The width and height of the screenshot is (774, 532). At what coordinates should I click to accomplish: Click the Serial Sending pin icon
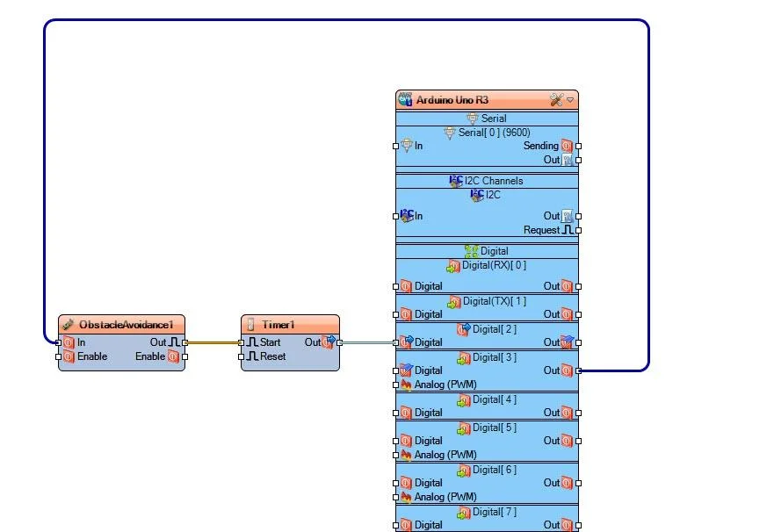567,146
